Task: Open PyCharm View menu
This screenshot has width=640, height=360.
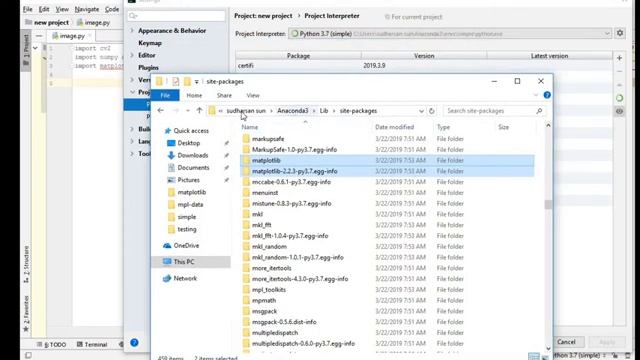Action: [x=62, y=9]
